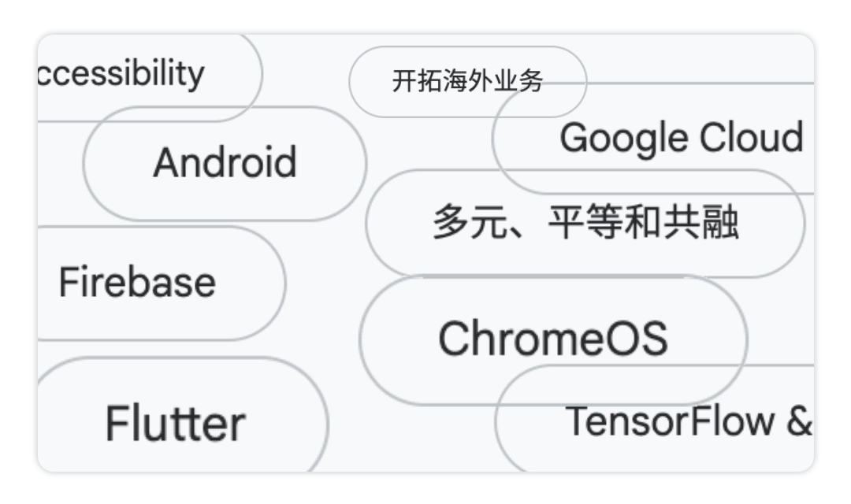Viewport: 851px width, 504px height.
Task: Enable the Google Cloud interest
Action: (682, 138)
